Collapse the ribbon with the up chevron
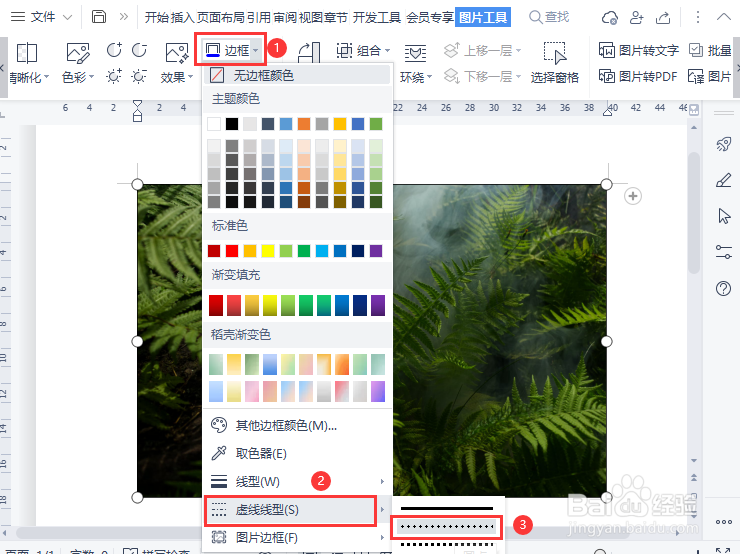 point(723,17)
